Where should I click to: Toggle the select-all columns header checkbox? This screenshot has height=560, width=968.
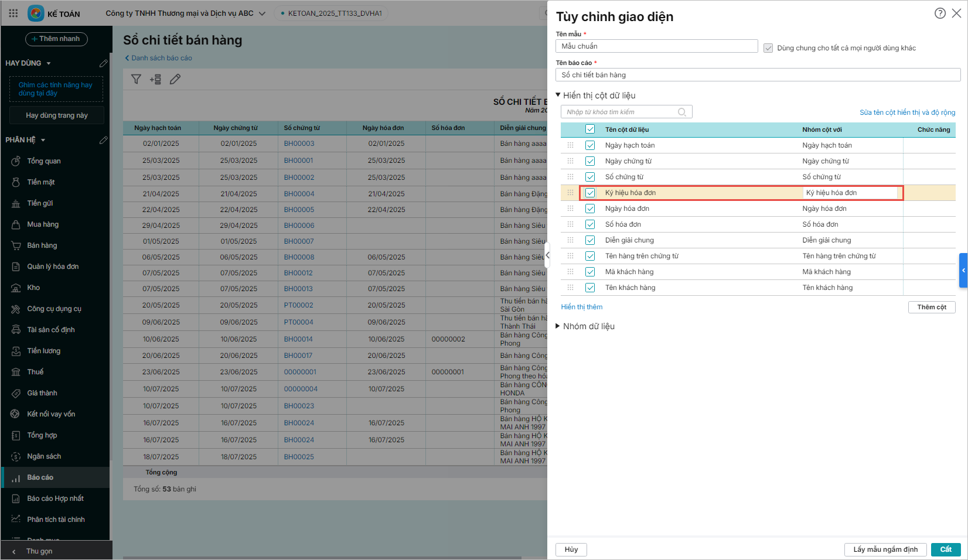click(590, 129)
